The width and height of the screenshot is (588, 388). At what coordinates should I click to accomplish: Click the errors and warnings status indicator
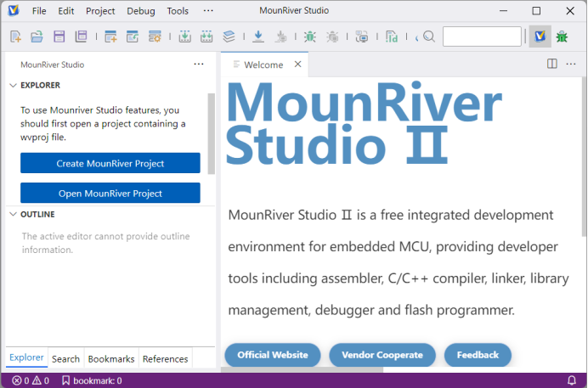click(31, 380)
